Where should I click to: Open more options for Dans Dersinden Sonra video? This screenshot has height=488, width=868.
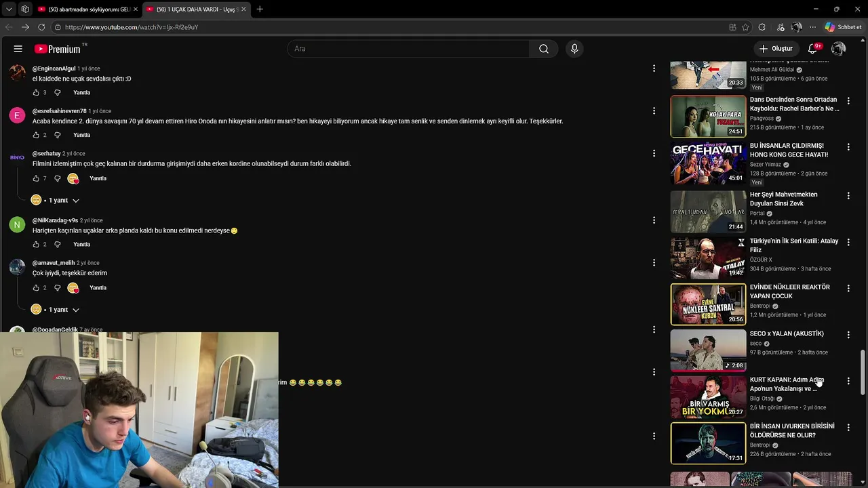tap(848, 100)
